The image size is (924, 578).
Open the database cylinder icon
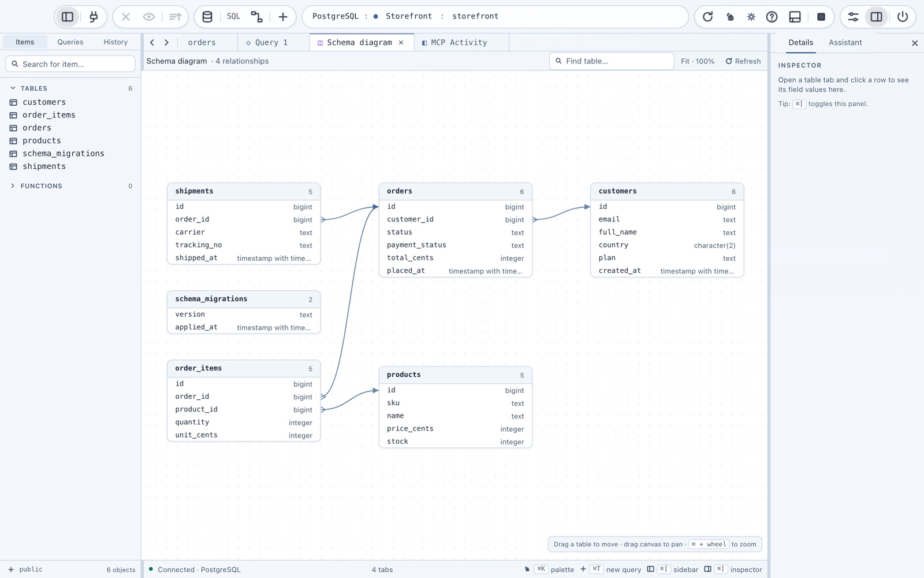pos(207,17)
